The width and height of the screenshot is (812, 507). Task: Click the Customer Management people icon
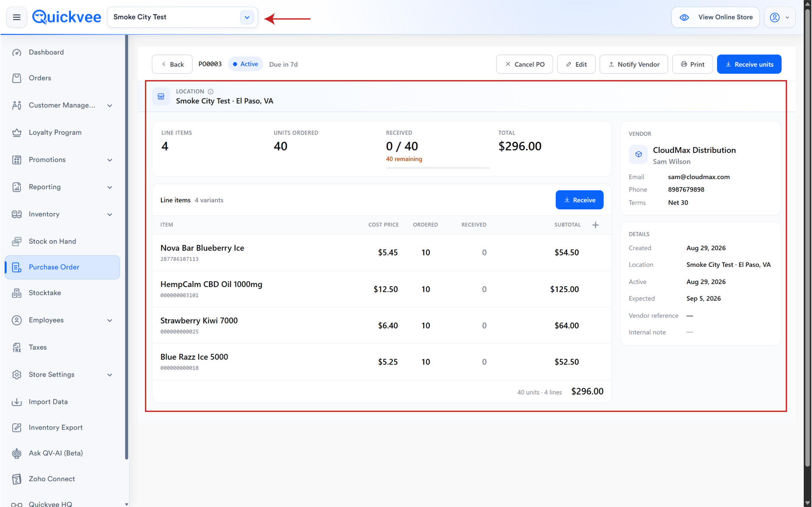(16, 106)
